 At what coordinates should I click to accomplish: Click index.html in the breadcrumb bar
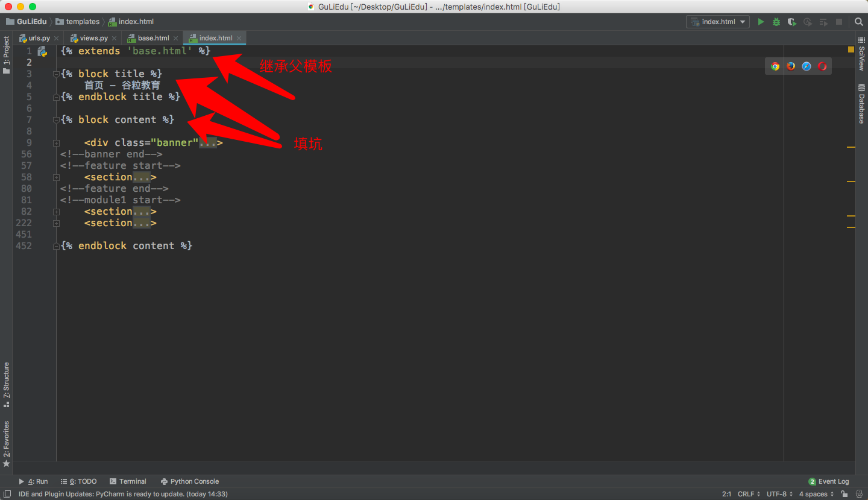131,22
